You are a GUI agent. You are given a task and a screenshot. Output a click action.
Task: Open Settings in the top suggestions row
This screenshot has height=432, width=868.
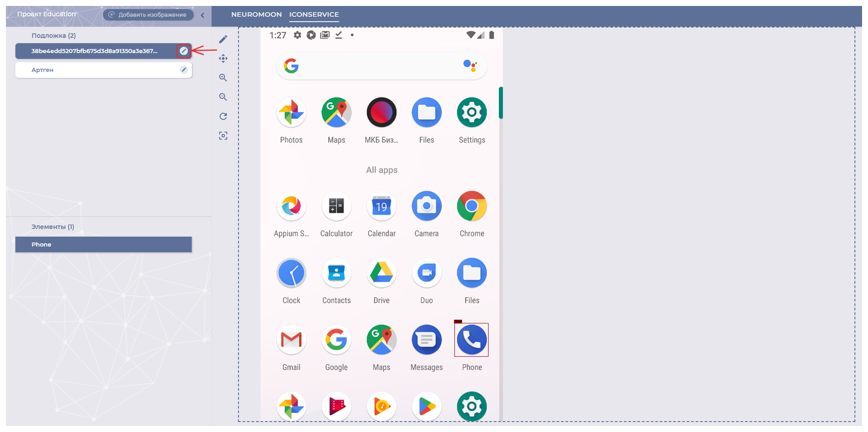pos(472,112)
